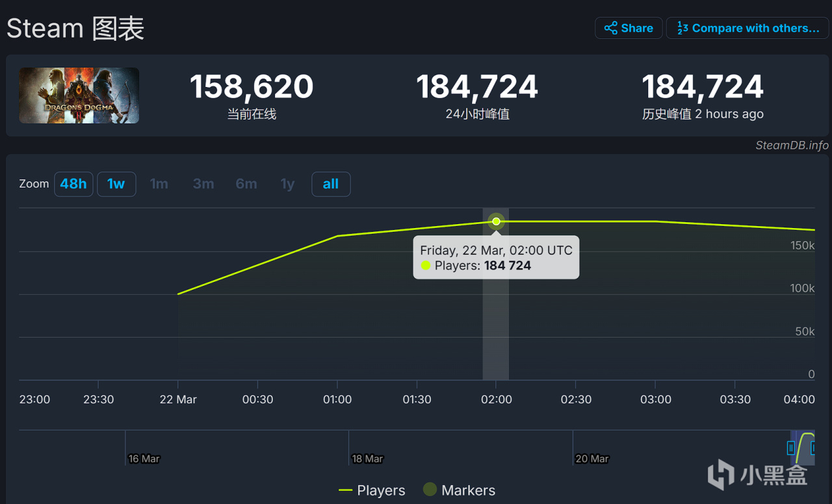The width and height of the screenshot is (832, 504).
Task: Show all-time zoom range
Action: tap(331, 184)
